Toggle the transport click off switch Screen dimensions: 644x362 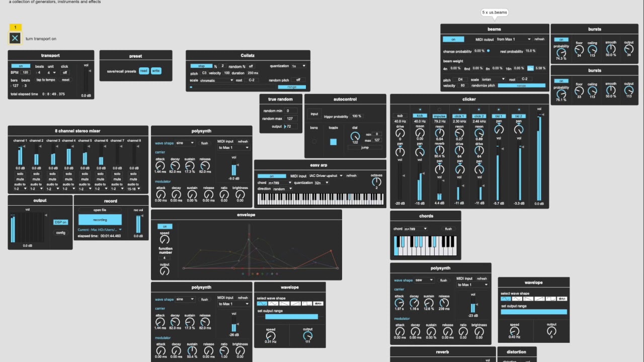[64, 73]
